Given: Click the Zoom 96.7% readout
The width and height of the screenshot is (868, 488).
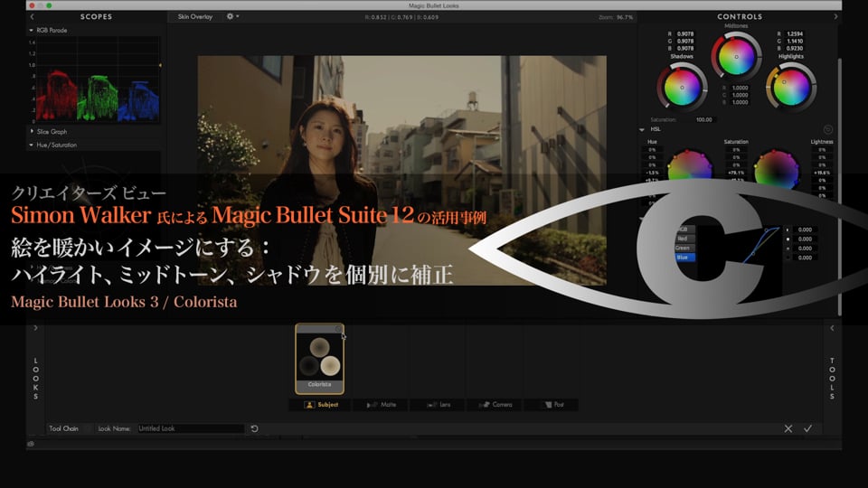Looking at the screenshot, I should click(616, 17).
